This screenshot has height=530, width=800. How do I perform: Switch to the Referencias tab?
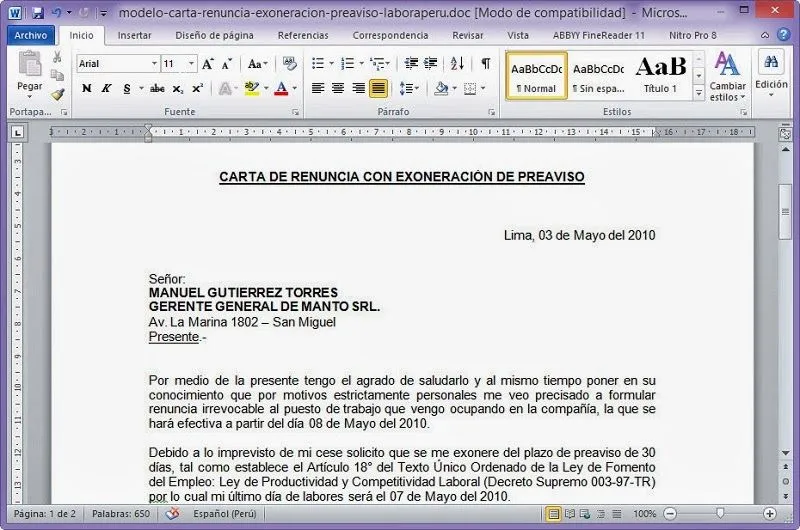(x=303, y=35)
